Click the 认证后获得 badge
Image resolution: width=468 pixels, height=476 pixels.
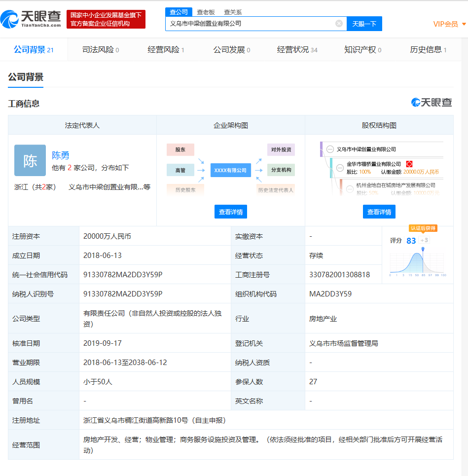(x=423, y=228)
